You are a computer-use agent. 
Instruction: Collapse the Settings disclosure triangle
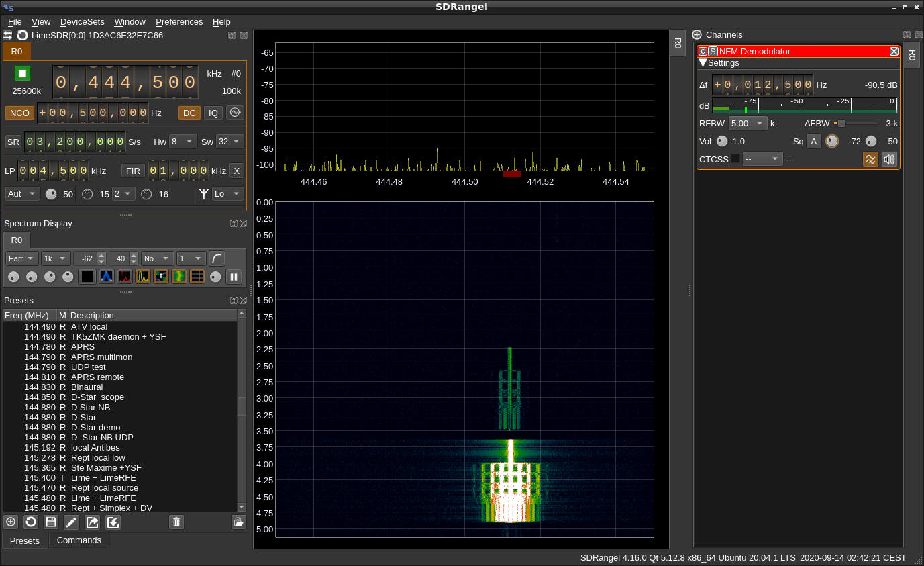pos(703,62)
